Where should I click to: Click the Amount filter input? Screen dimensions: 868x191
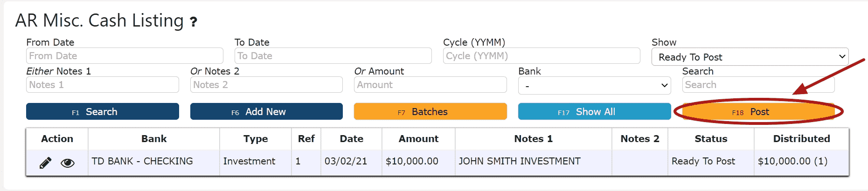(x=431, y=85)
